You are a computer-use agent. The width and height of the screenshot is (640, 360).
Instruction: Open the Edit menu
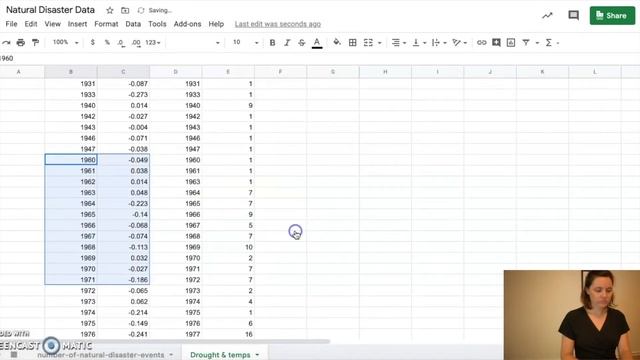(31, 24)
